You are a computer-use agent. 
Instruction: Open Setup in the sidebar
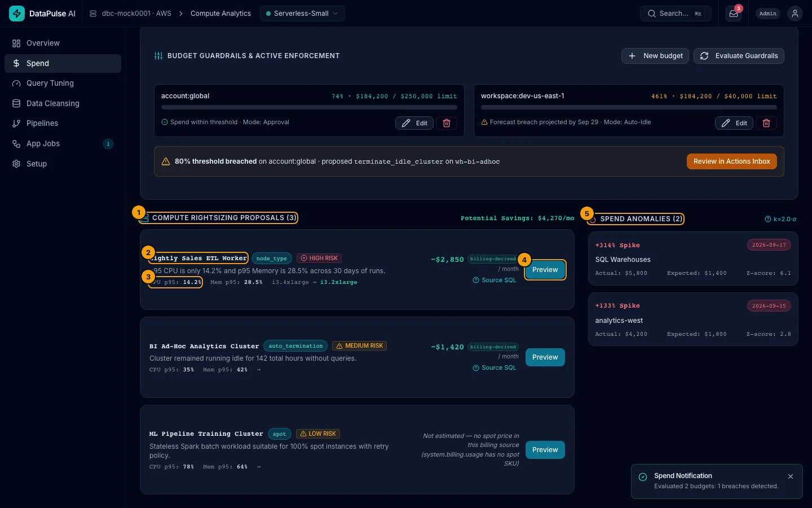pyautogui.click(x=63, y=164)
